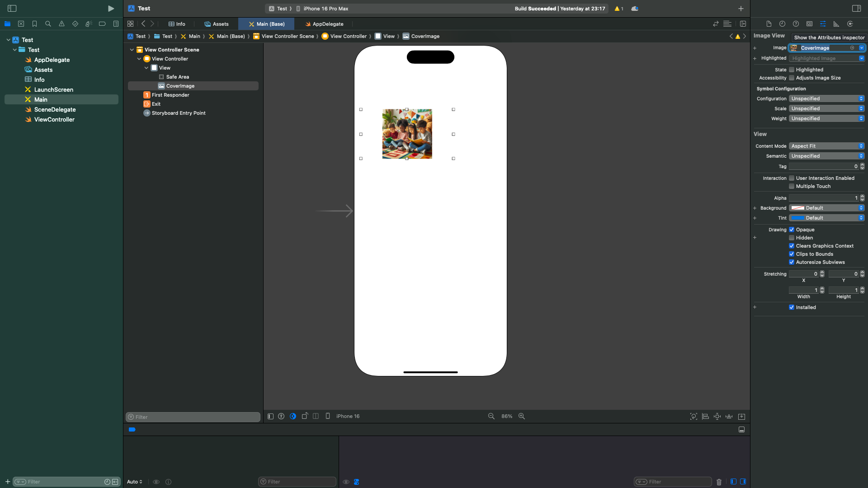This screenshot has height=488, width=868.
Task: Click the Background color swatch
Action: (797, 208)
